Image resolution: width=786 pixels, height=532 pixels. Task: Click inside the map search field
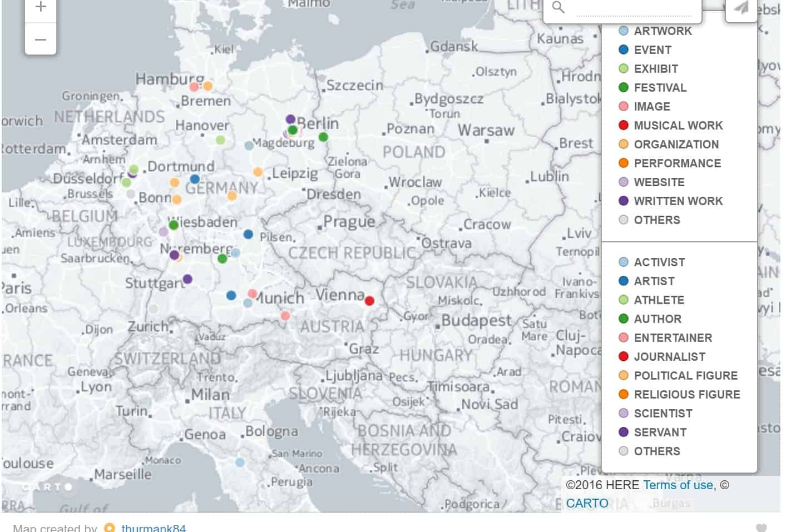click(633, 9)
